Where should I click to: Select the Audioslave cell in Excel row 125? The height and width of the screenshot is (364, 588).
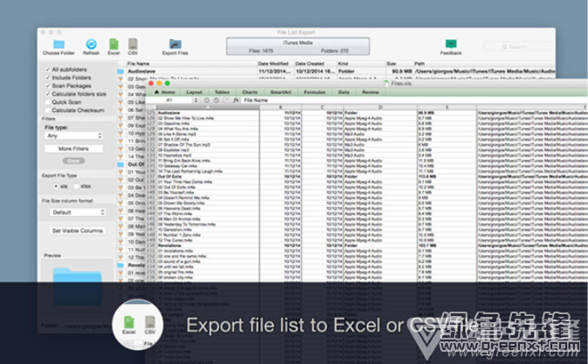point(208,113)
